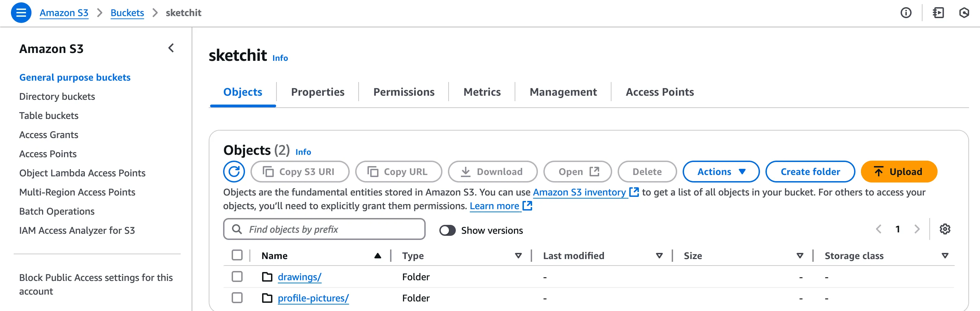The width and height of the screenshot is (980, 311).
Task: Click the Open button
Action: (577, 172)
